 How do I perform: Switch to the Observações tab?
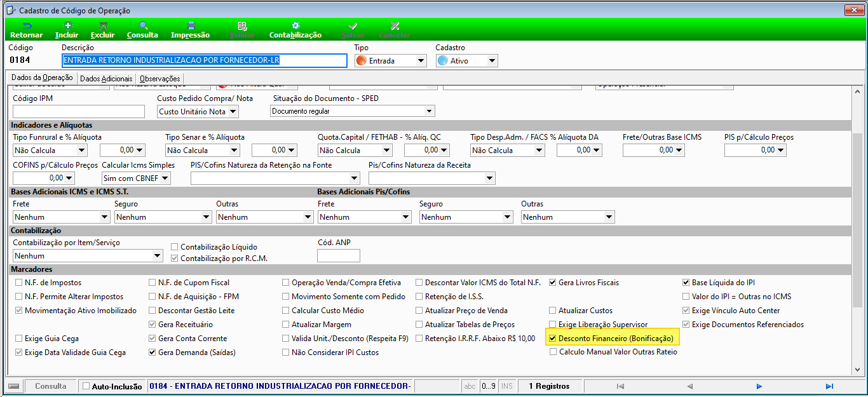[x=160, y=79]
